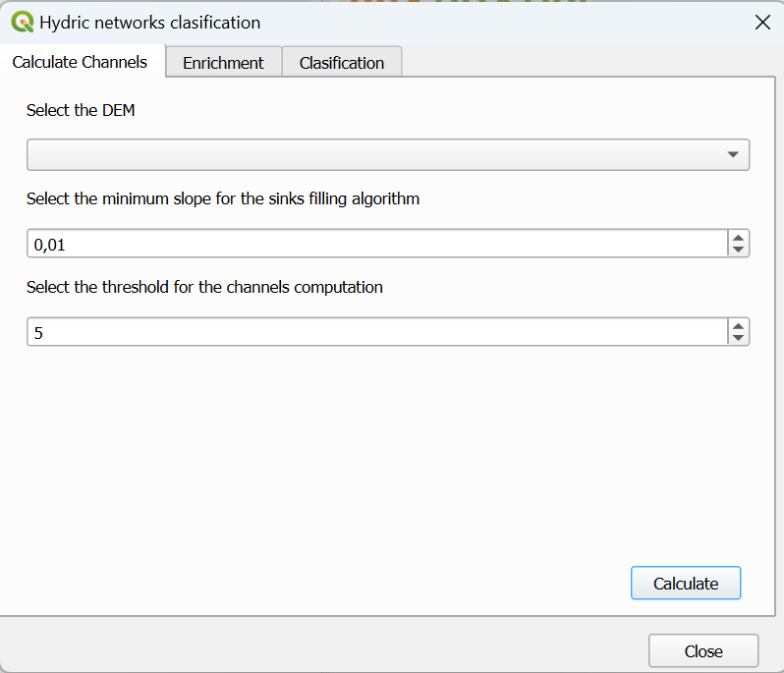Switch to the Calculate Channels tab
Screen dimensions: 784x673
coord(80,62)
